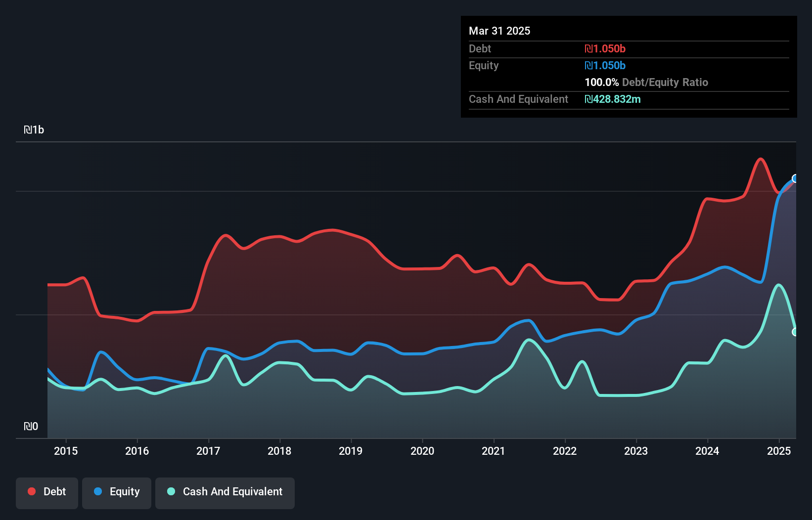Click the Equity row label in tooltip

pos(484,65)
